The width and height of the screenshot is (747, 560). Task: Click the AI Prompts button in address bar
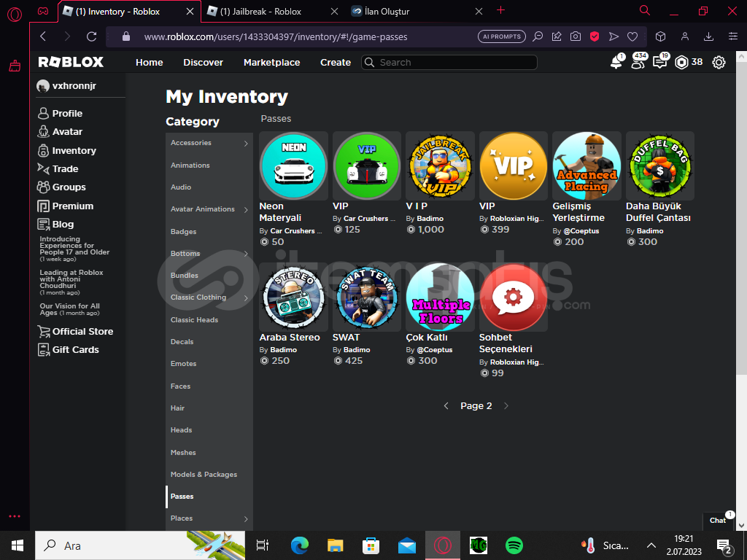502,36
